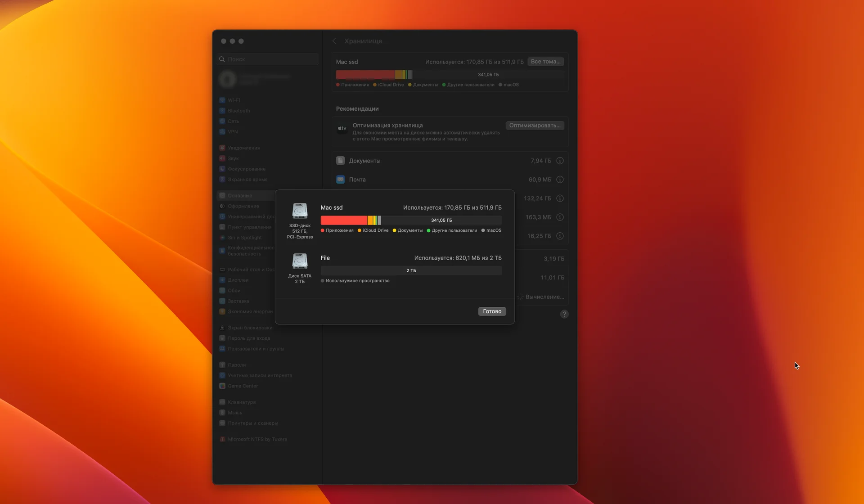Viewport: 864px width, 504px height.
Task: Open info icon next to 16,25 ГБ
Action: click(560, 236)
